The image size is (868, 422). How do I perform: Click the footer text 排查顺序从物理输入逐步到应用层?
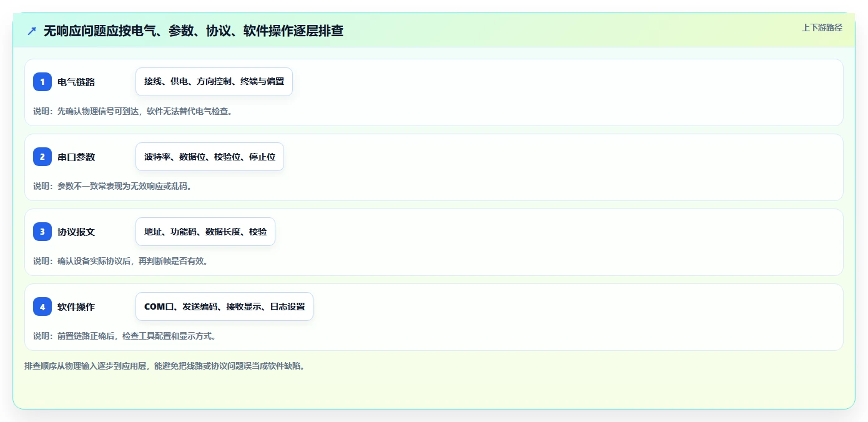click(x=86, y=366)
